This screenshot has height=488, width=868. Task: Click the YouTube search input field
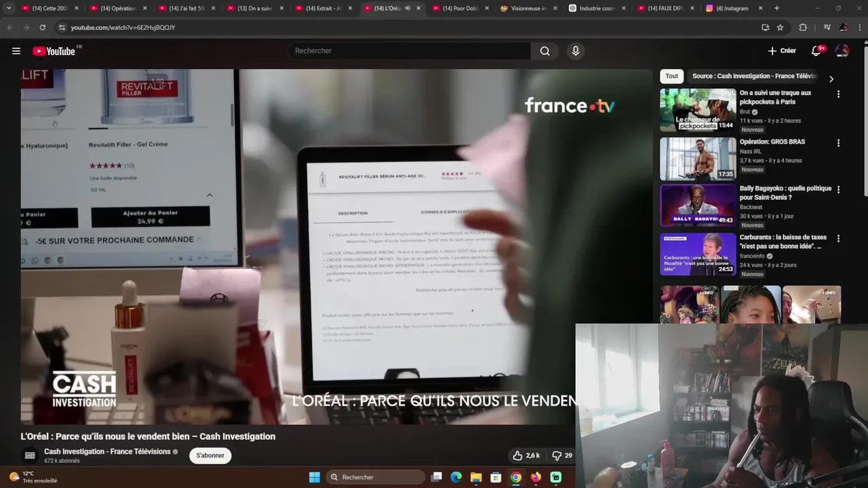tap(410, 51)
